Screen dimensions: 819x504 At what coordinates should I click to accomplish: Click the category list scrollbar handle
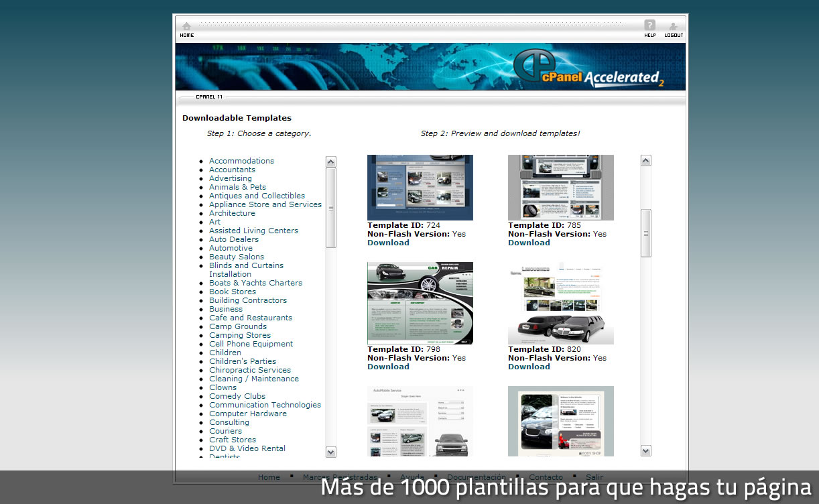331,207
